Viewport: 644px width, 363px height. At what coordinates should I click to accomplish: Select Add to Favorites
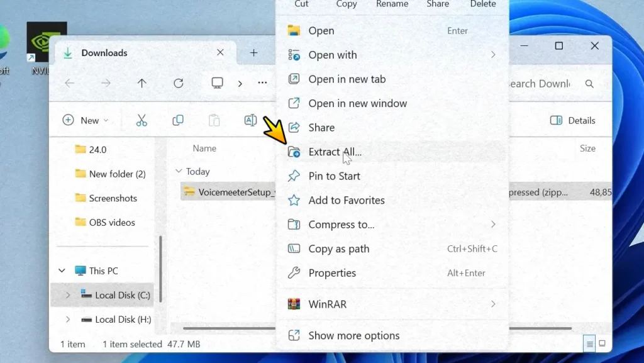[392, 201]
